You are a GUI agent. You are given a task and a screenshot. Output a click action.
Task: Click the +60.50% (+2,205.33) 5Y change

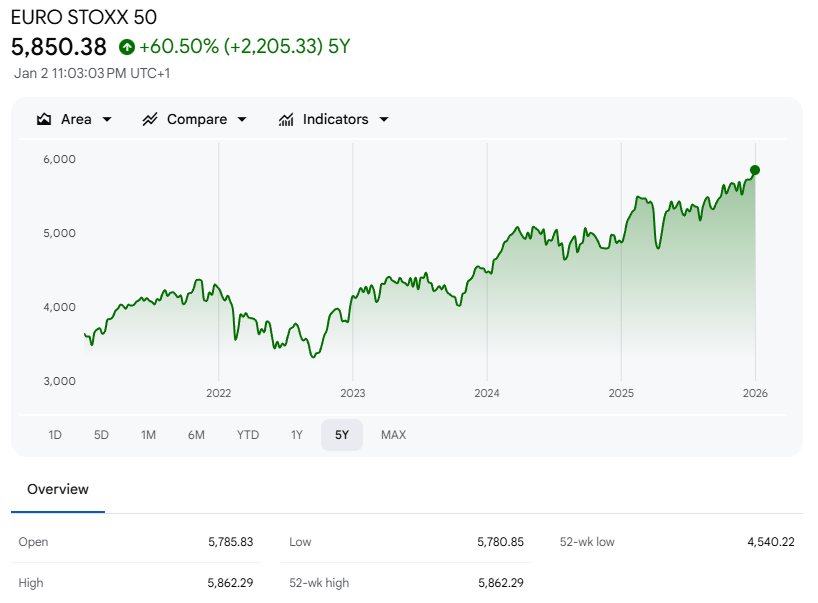pyautogui.click(x=245, y=46)
